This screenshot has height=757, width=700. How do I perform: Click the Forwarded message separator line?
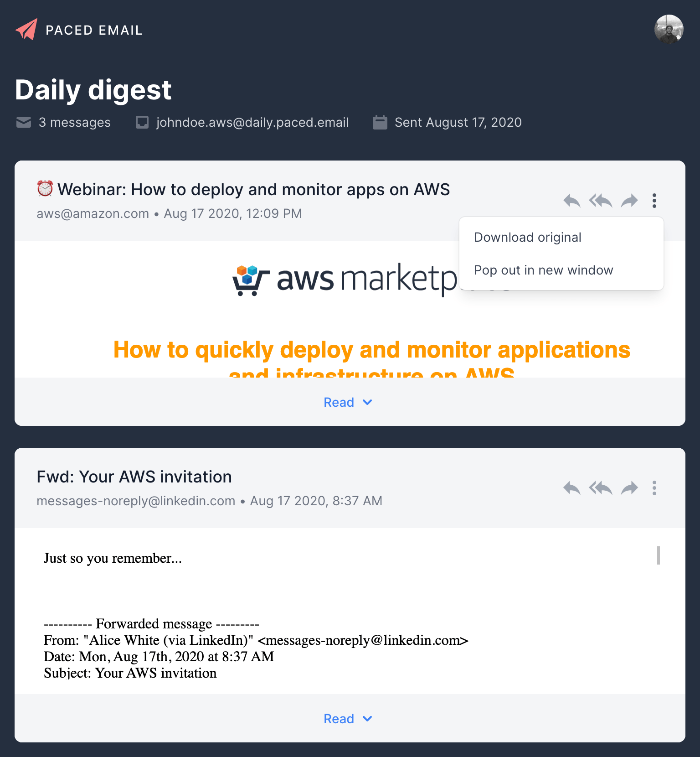151,623
